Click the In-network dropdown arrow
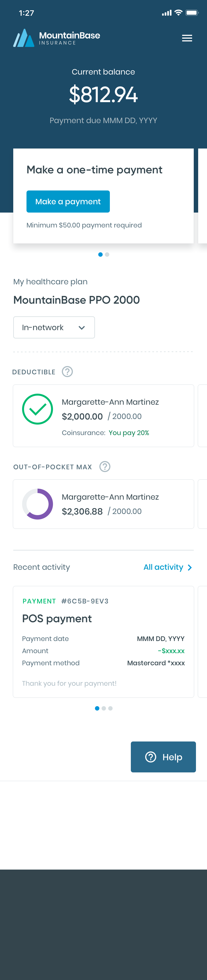The height and width of the screenshot is (980, 207). (x=81, y=328)
